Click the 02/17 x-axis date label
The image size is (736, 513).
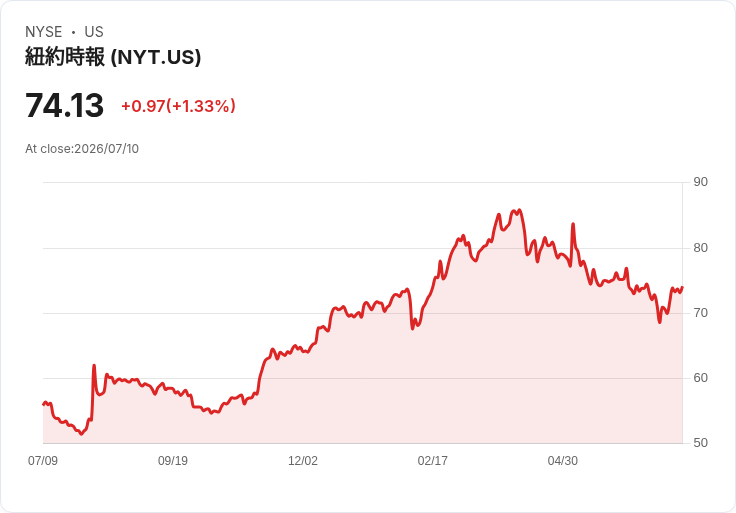(x=432, y=460)
